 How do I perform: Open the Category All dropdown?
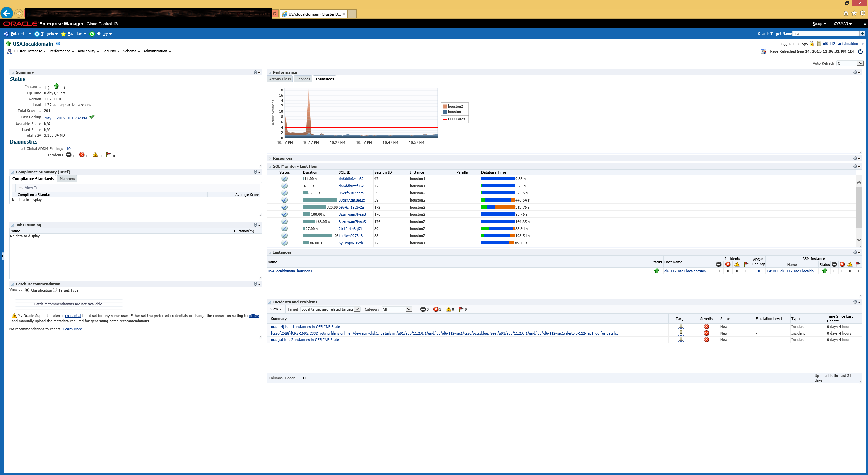coord(409,309)
